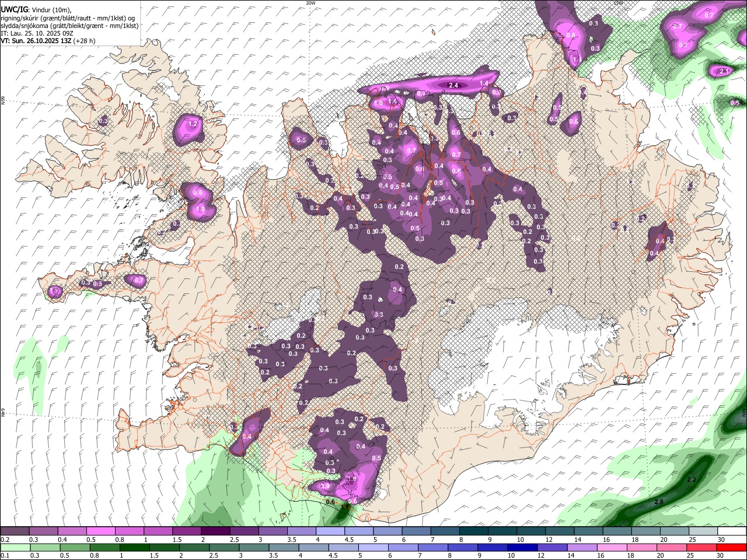
Task: Click the bright red swatch ending the rain scale
Action: (731, 547)
